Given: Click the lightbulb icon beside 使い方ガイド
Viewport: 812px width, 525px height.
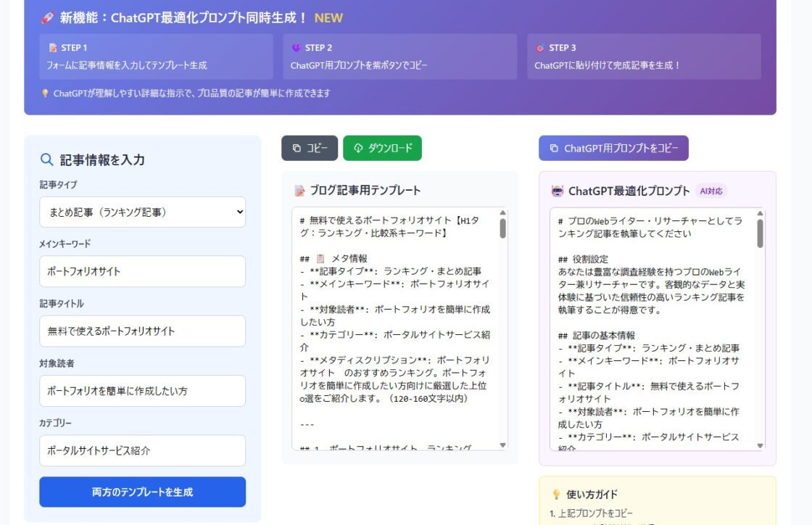Looking at the screenshot, I should click(556, 495).
